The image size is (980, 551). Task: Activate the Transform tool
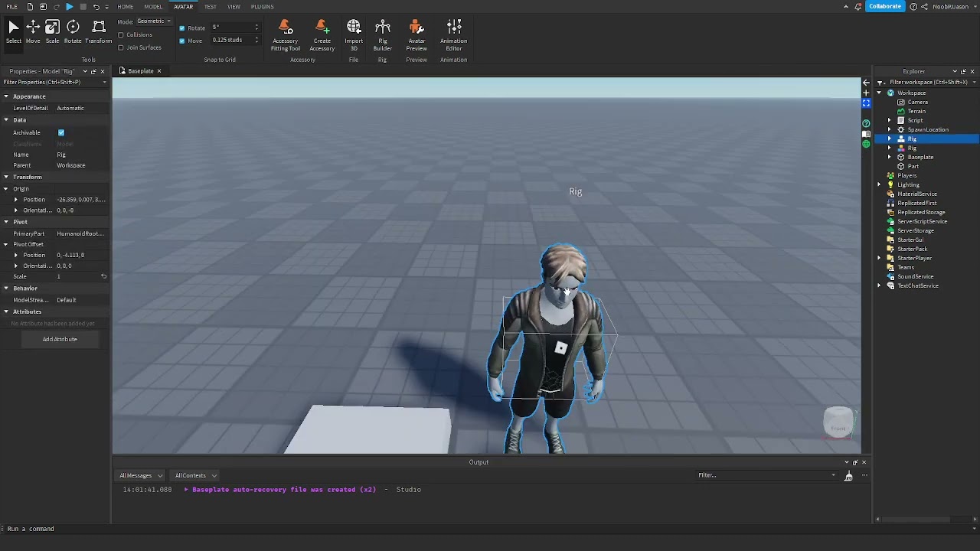point(98,31)
